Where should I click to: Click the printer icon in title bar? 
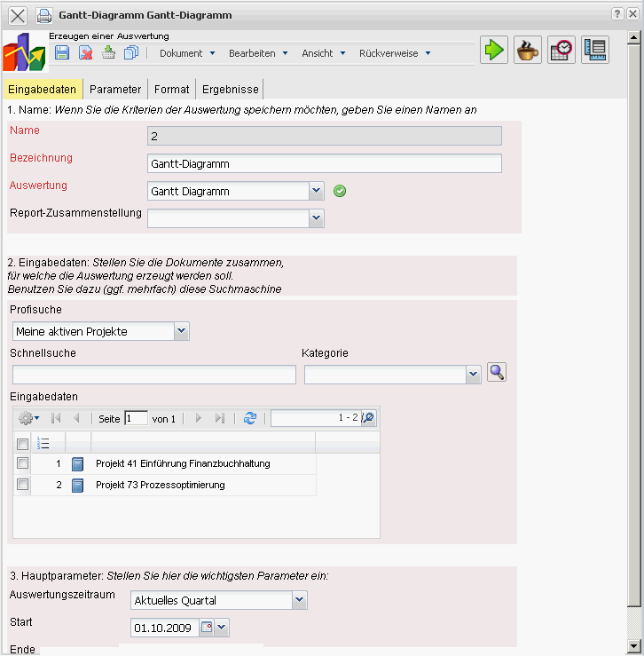click(44, 15)
